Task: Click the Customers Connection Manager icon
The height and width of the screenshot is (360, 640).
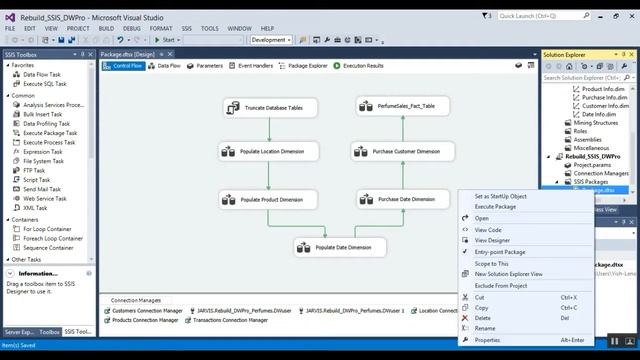Action: [x=107, y=311]
